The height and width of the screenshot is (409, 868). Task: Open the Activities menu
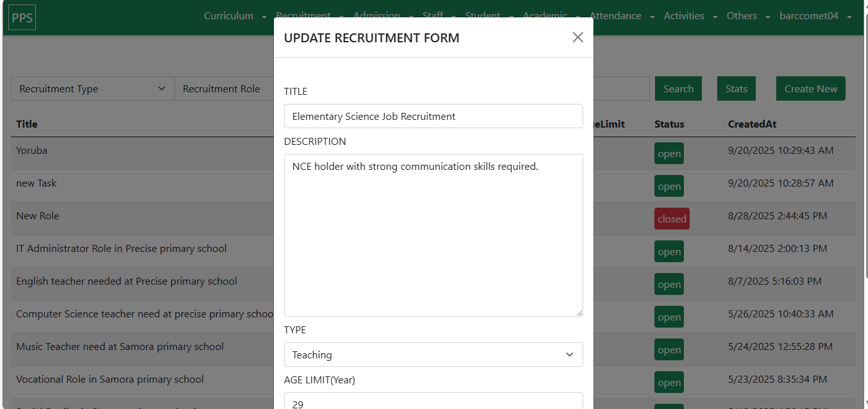690,16
